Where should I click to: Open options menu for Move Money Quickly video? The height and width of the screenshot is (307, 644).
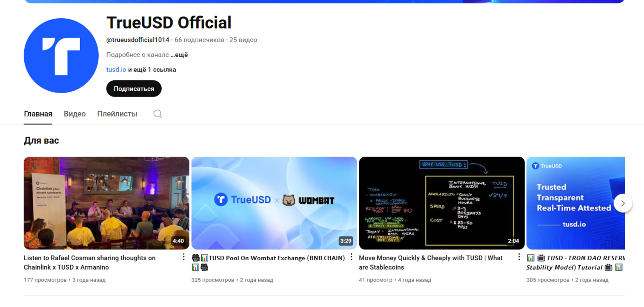tap(519, 257)
